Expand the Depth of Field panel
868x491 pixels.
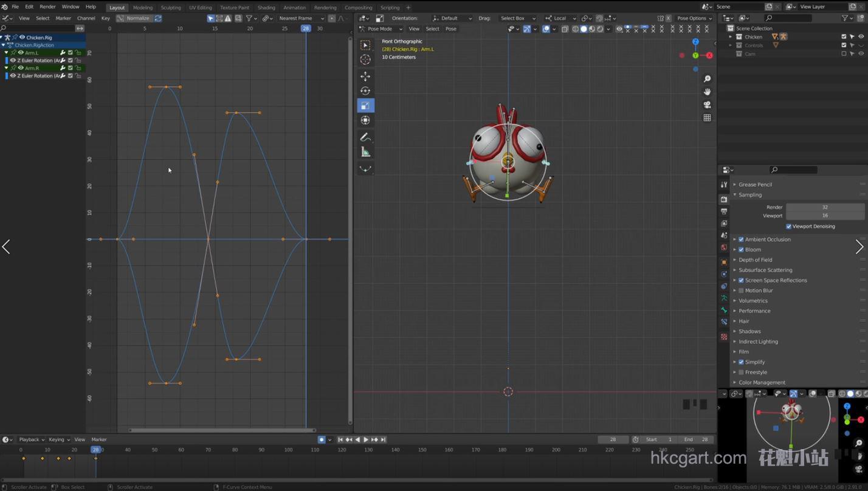point(756,259)
